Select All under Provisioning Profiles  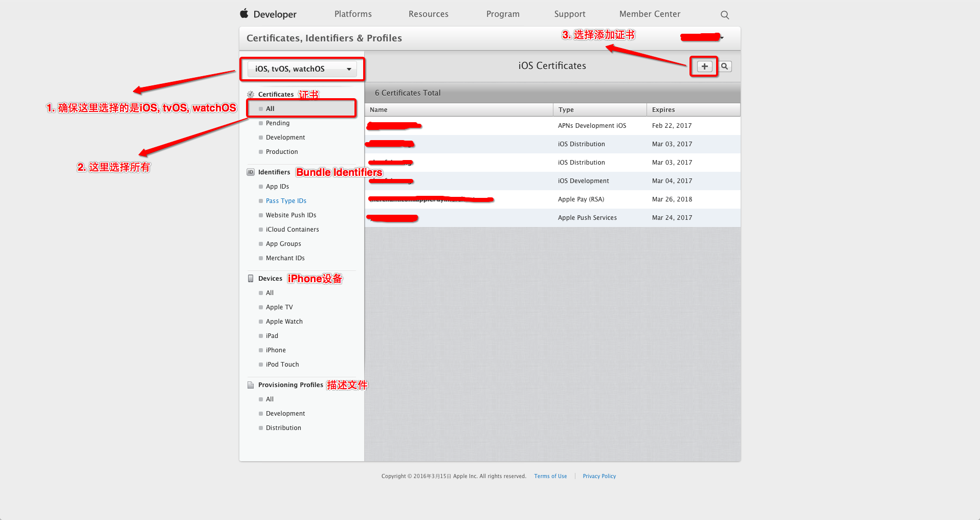click(x=270, y=399)
